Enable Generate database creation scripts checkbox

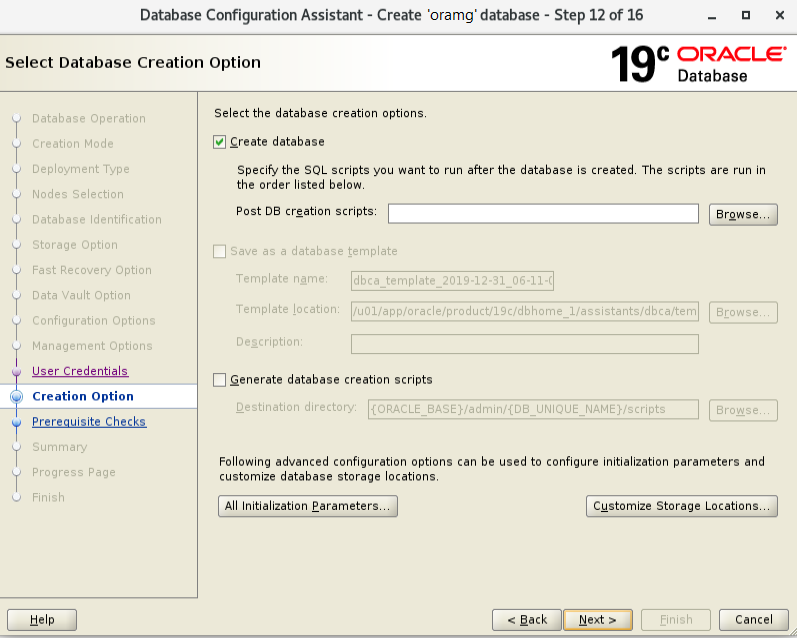[x=219, y=380]
